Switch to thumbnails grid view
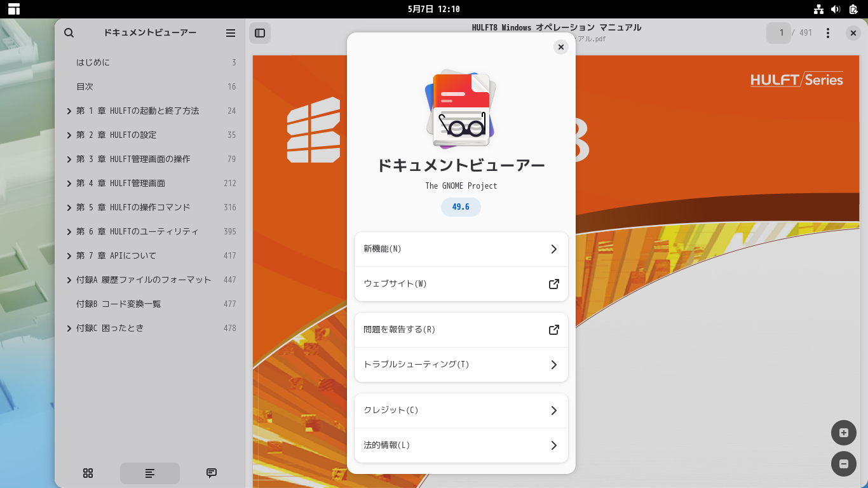 (88, 473)
